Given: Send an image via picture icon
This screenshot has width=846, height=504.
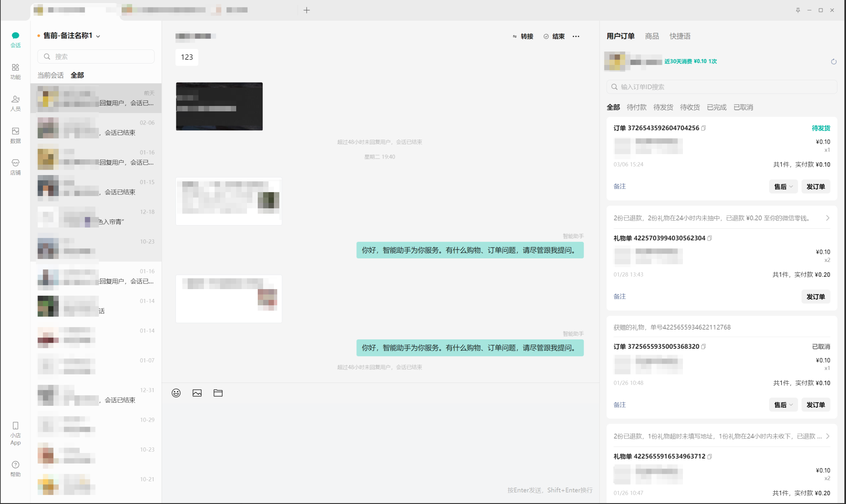Looking at the screenshot, I should [x=197, y=393].
